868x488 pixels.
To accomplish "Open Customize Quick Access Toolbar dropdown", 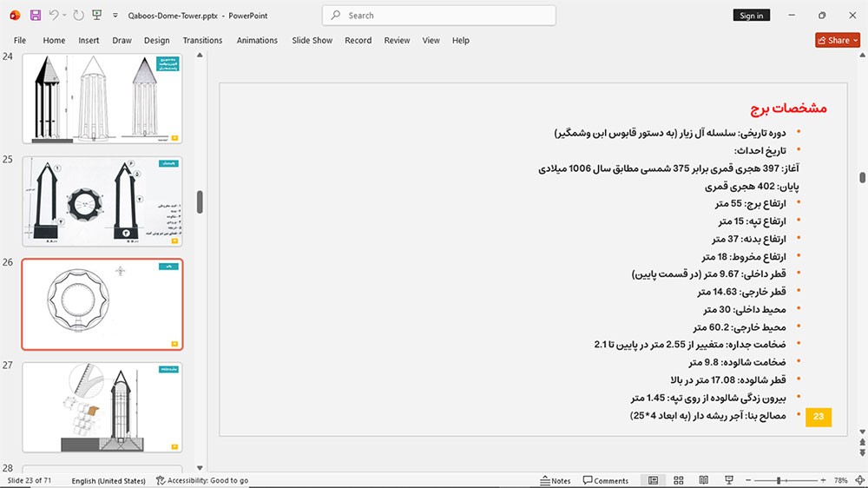I will coord(115,16).
